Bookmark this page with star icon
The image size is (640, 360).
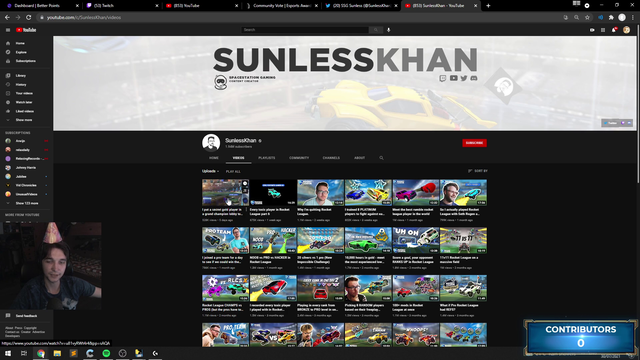tap(587, 18)
